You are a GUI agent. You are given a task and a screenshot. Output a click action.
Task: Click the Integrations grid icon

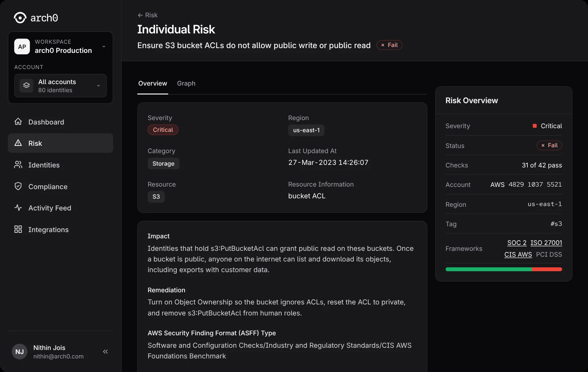[18, 229]
